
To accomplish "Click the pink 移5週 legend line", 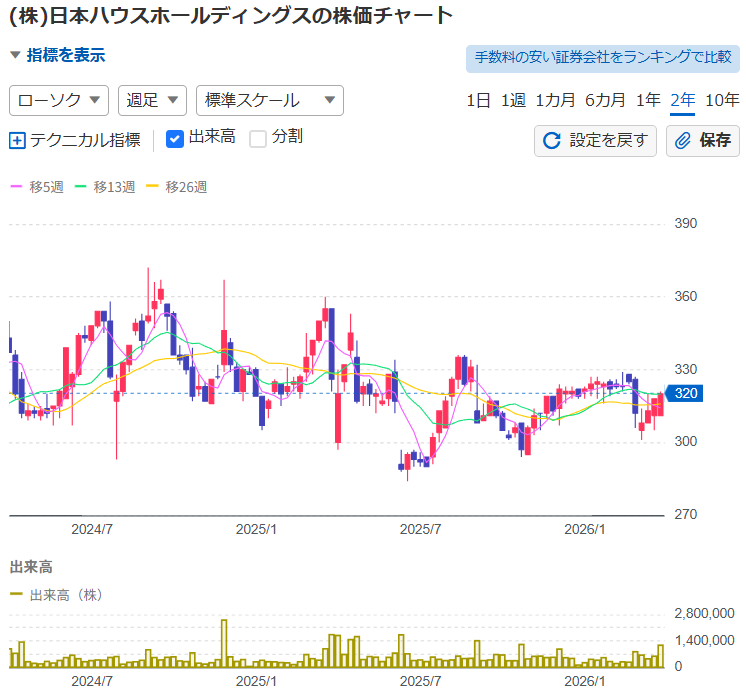I will [17, 187].
